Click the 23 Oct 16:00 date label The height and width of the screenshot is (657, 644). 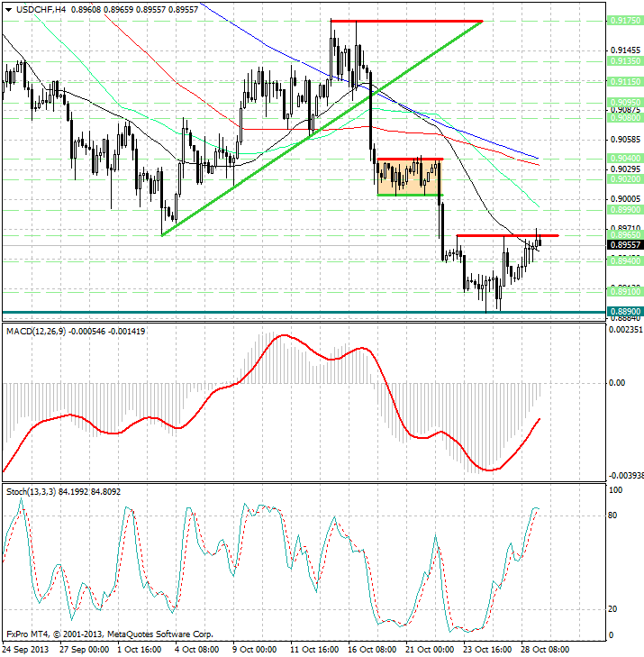click(x=487, y=650)
